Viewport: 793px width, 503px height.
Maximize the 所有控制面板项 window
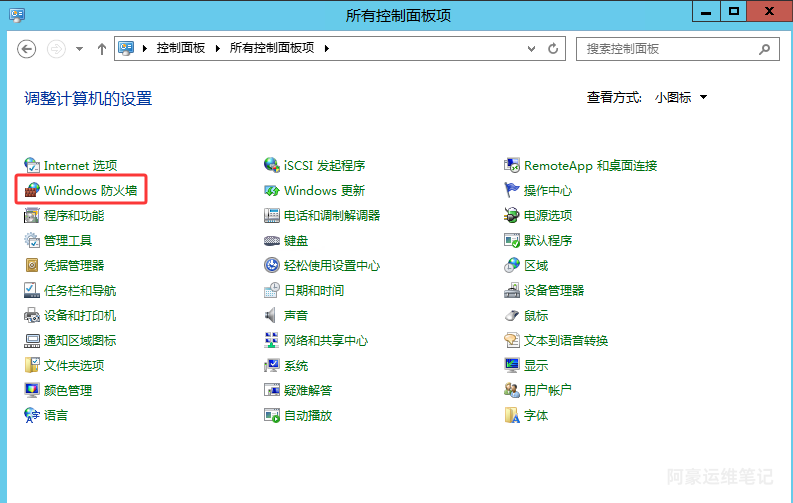(x=734, y=12)
